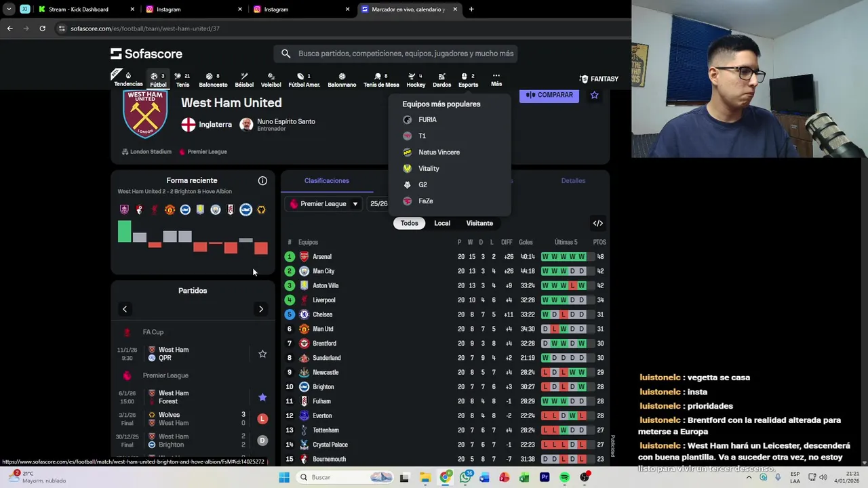Screen dimensions: 868x488
Task: Open WhatsApp from the taskbar
Action: point(465,477)
